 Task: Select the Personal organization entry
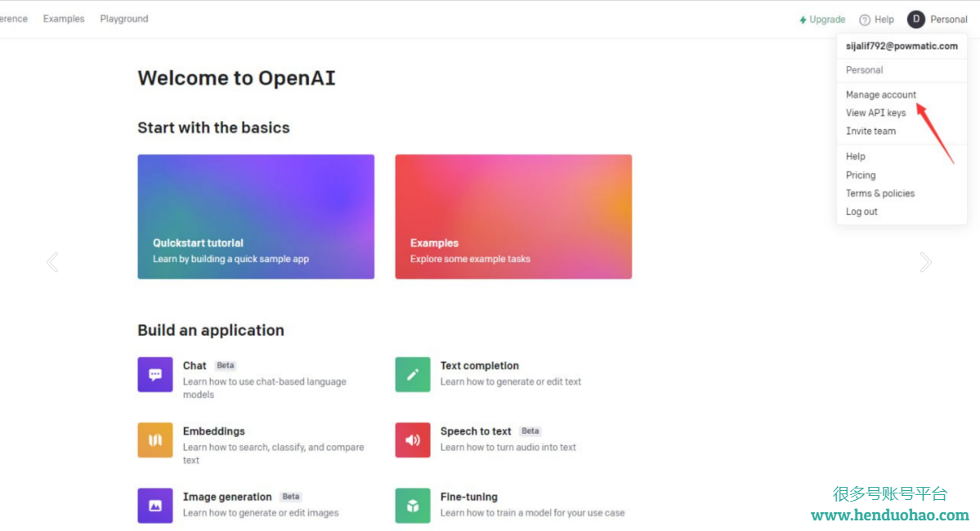864,70
